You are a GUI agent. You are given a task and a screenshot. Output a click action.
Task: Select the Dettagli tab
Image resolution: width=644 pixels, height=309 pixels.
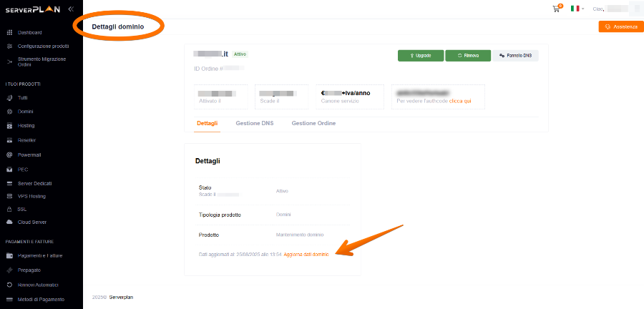(x=207, y=124)
